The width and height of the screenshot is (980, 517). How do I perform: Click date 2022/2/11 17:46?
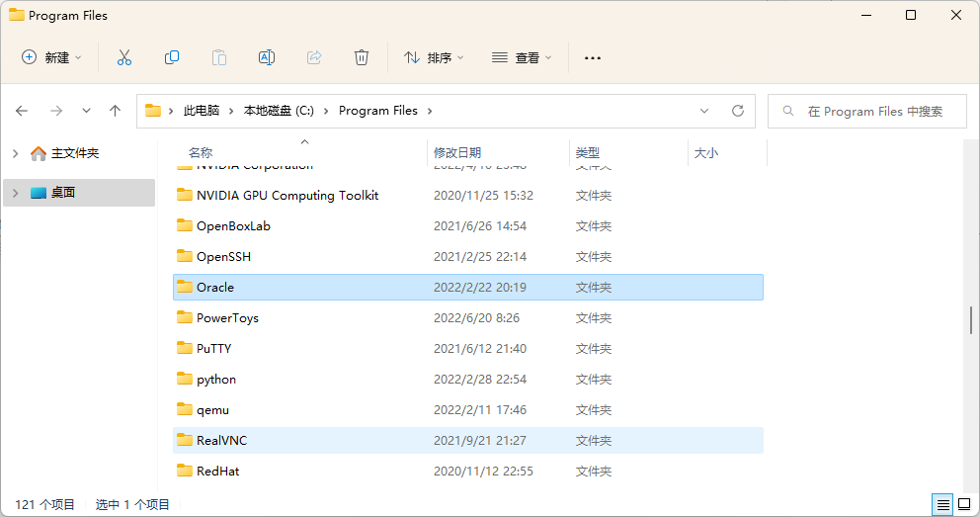480,409
